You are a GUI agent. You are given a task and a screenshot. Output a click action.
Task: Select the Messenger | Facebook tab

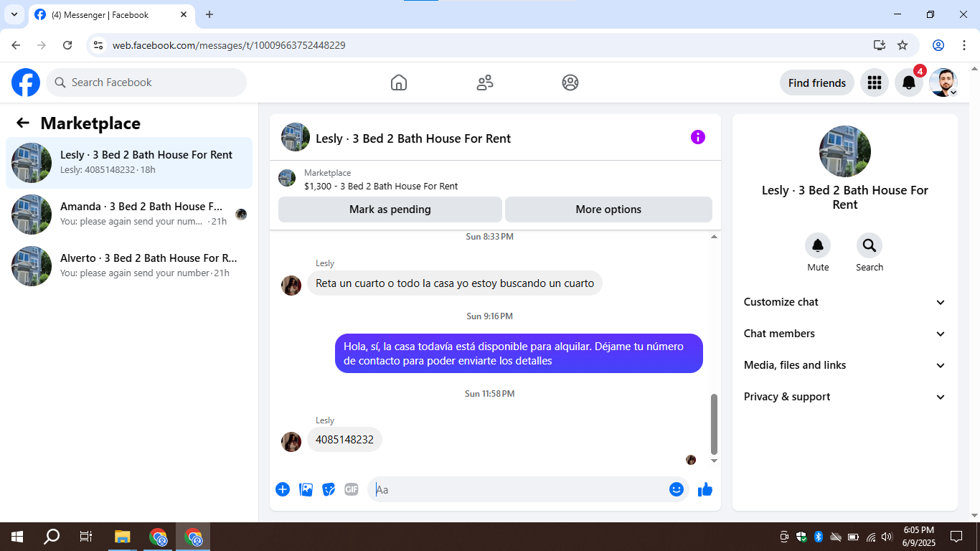coord(111,14)
